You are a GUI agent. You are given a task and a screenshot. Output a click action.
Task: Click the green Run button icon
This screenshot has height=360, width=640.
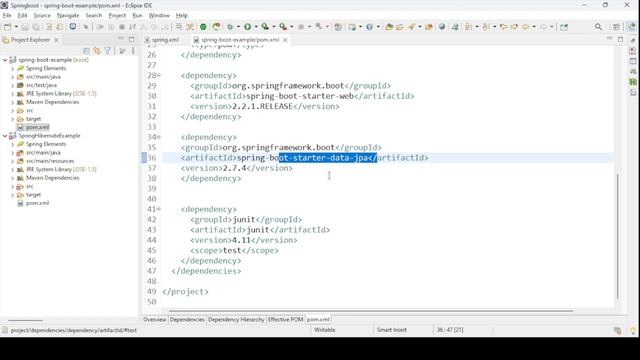click(247, 27)
